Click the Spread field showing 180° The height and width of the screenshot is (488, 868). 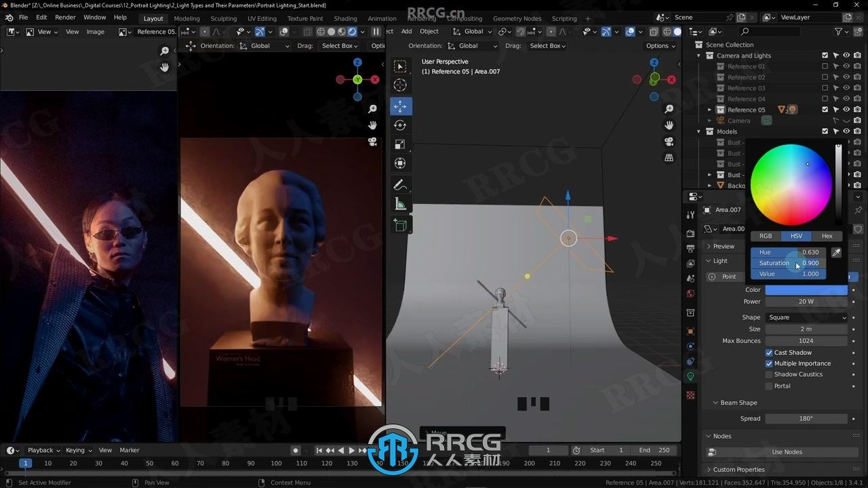[806, 418]
